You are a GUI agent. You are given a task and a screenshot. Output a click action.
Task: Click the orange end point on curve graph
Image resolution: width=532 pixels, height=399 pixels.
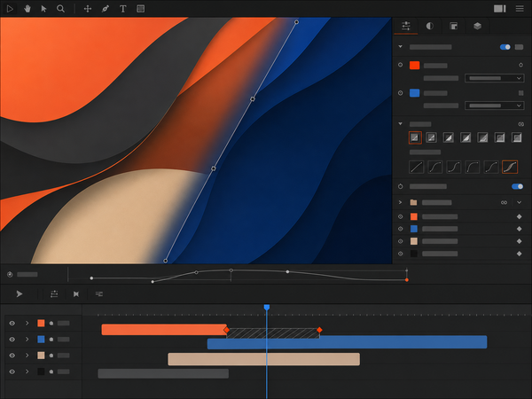(406, 280)
